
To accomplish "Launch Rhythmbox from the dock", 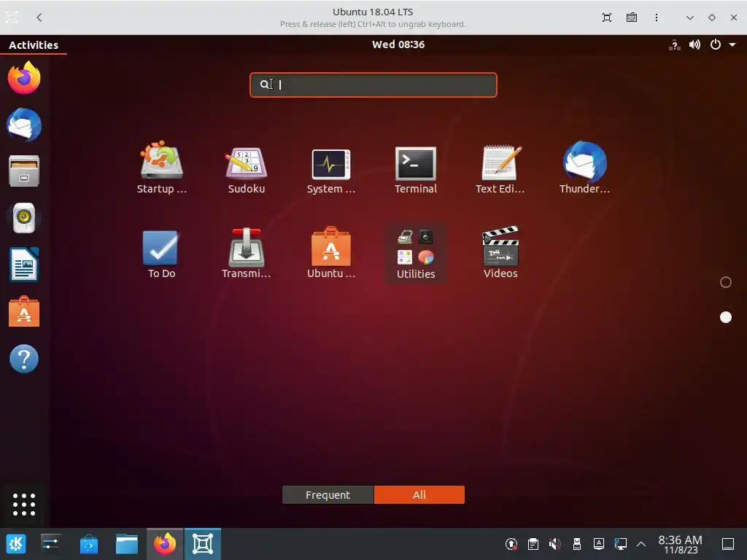I will click(x=24, y=217).
